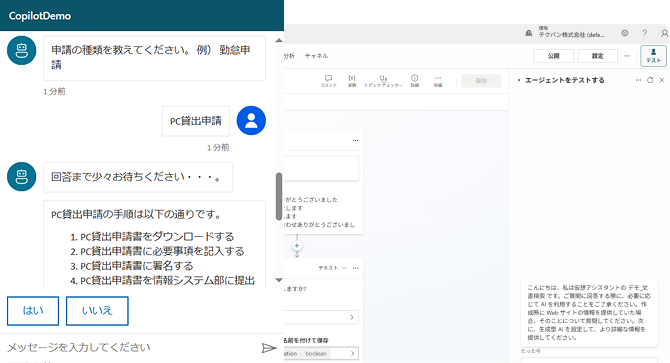Click the 公開 publish button

(554, 56)
